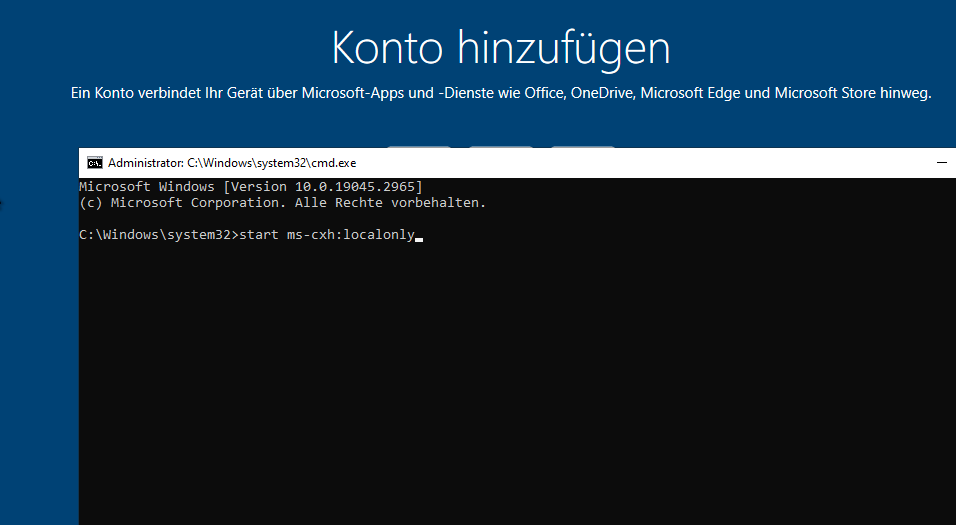Minimize the Administrator cmd.exe window
The width and height of the screenshot is (956, 525).
[x=941, y=163]
